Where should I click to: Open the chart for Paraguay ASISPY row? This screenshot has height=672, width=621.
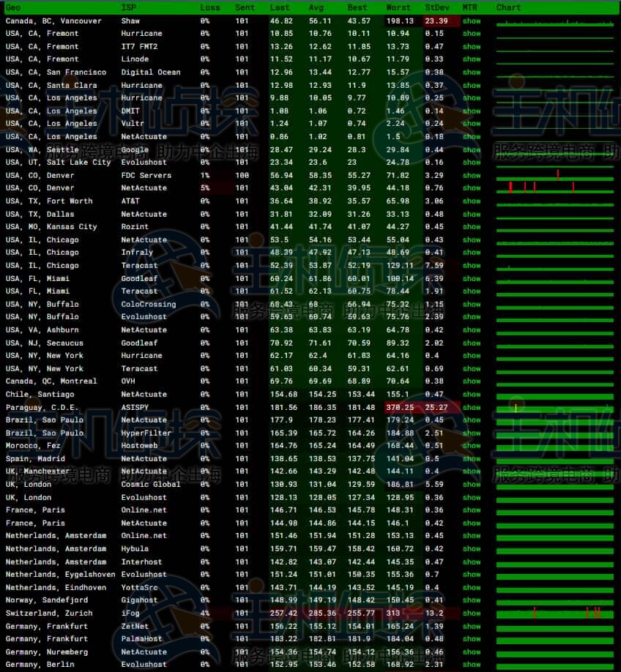point(554,408)
